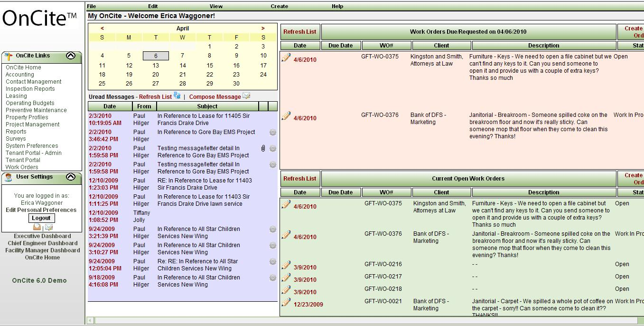Open Contact Management link
644x326 pixels.
click(34, 82)
